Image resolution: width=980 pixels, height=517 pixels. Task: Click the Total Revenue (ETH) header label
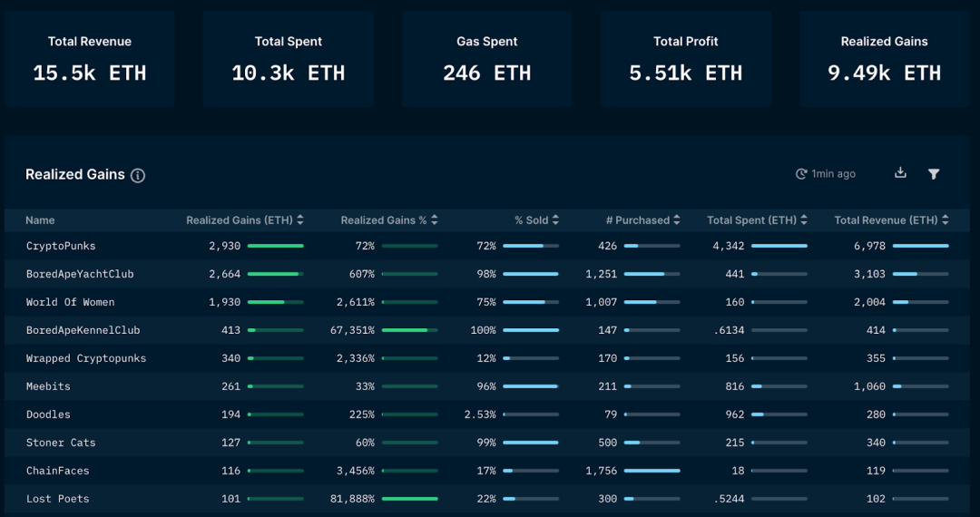[887, 220]
